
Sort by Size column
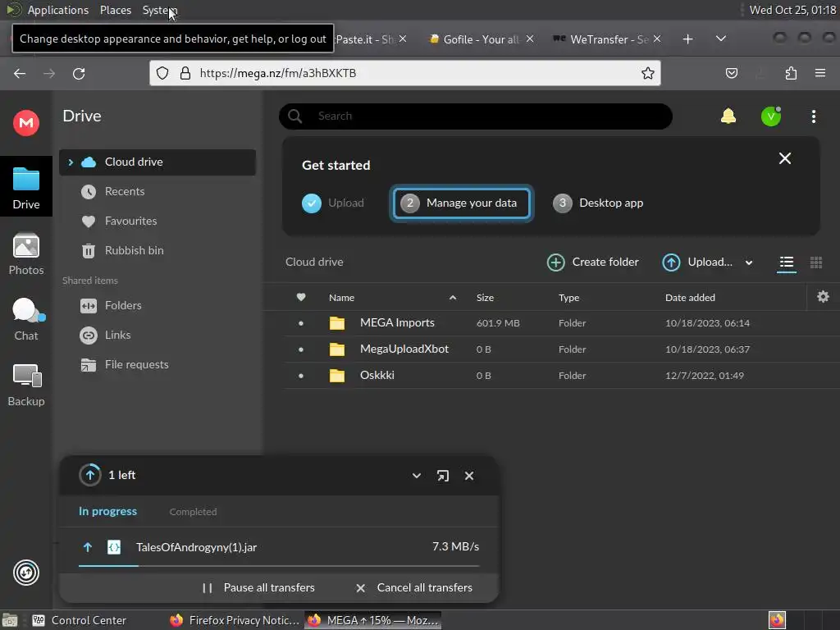[x=485, y=297]
